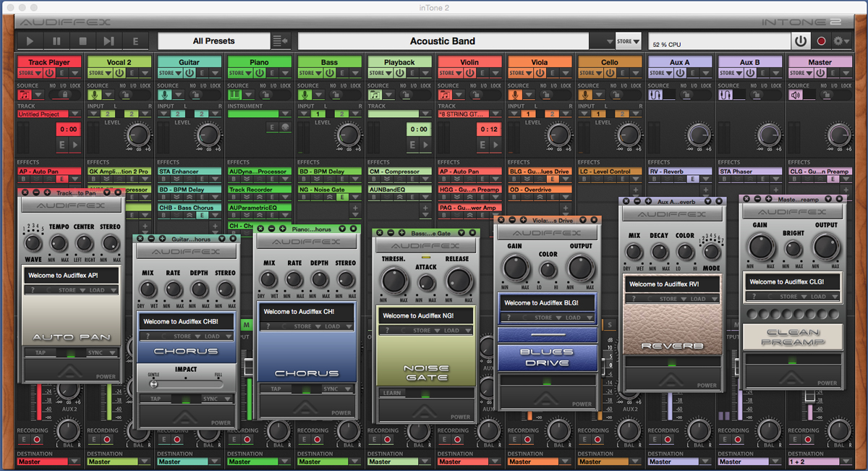Click the Piano keyboard source icon
Viewport: 868px width, 471px height.
coord(234,95)
